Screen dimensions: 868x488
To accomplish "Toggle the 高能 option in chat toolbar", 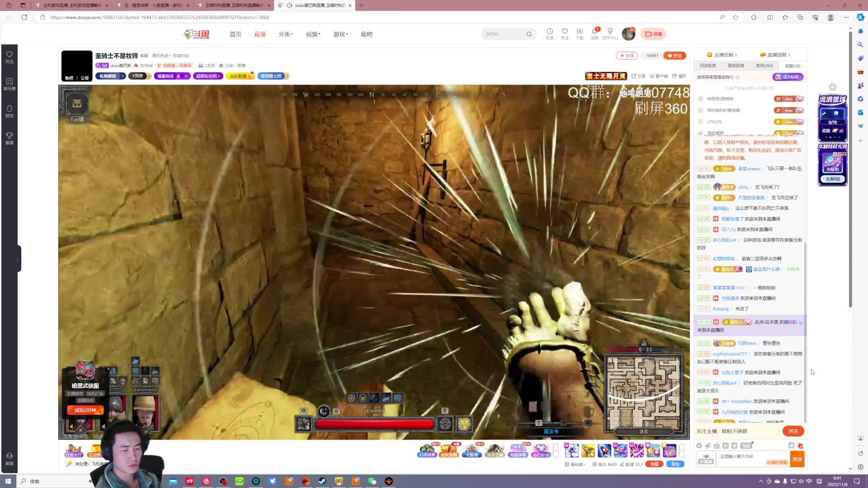I will (746, 446).
